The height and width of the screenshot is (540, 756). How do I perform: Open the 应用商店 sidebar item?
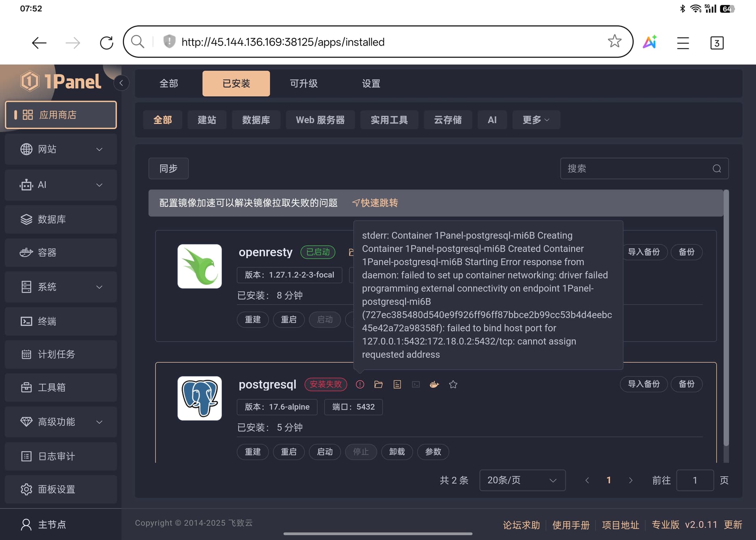(x=61, y=115)
